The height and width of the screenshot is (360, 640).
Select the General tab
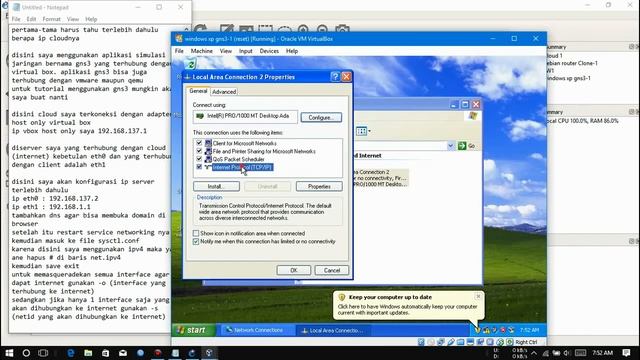[x=198, y=91]
